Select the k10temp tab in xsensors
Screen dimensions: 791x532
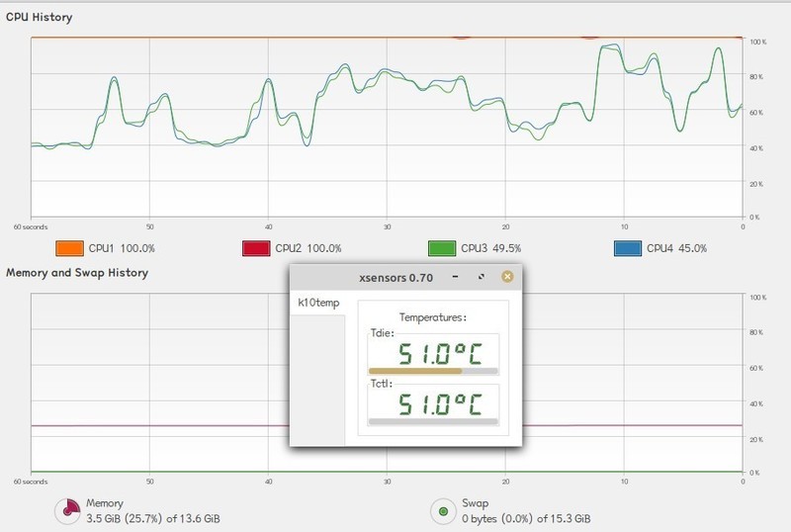pos(318,303)
